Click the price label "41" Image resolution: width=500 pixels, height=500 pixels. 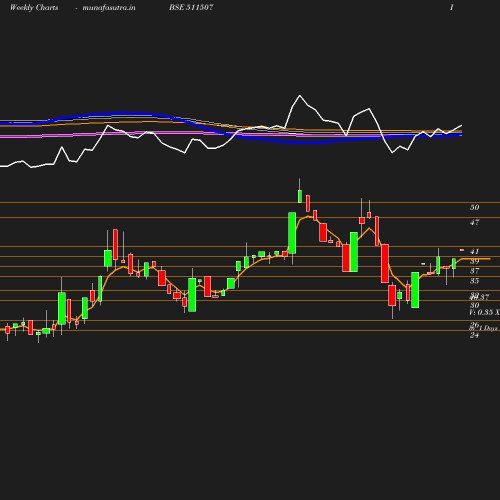(474, 251)
